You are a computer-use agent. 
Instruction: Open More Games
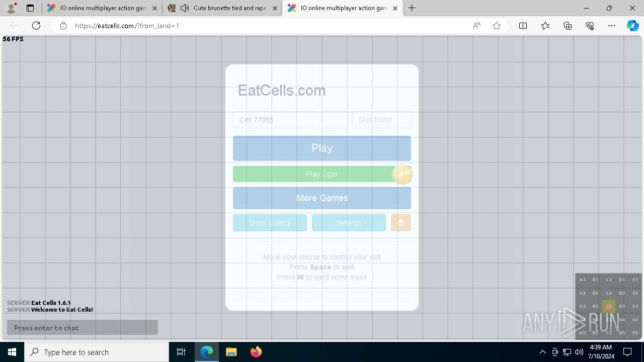click(322, 198)
